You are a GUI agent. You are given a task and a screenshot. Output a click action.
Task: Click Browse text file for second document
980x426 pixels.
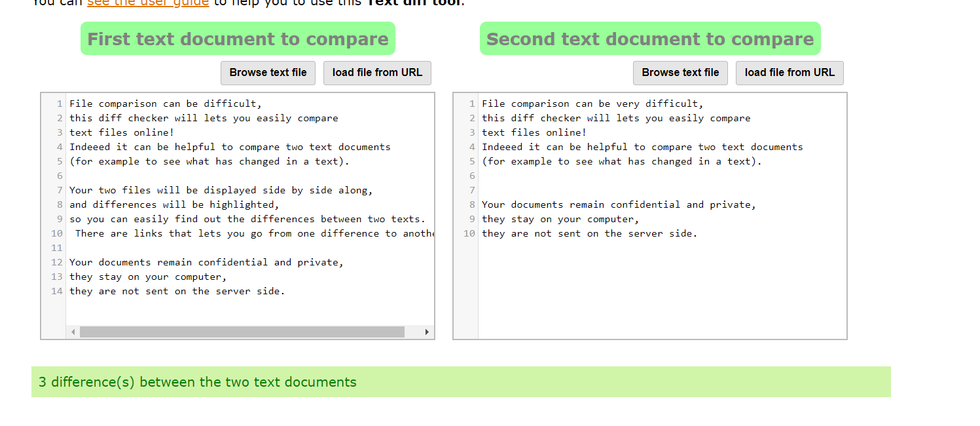tap(680, 73)
